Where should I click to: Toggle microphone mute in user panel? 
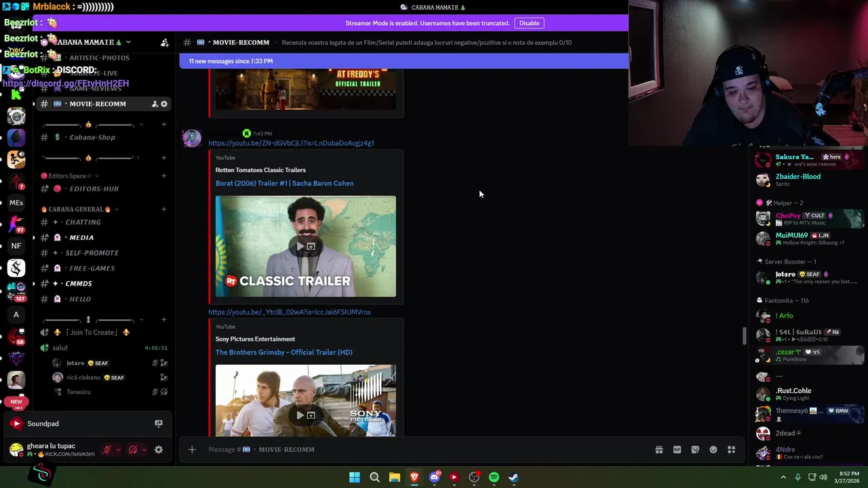click(x=106, y=449)
